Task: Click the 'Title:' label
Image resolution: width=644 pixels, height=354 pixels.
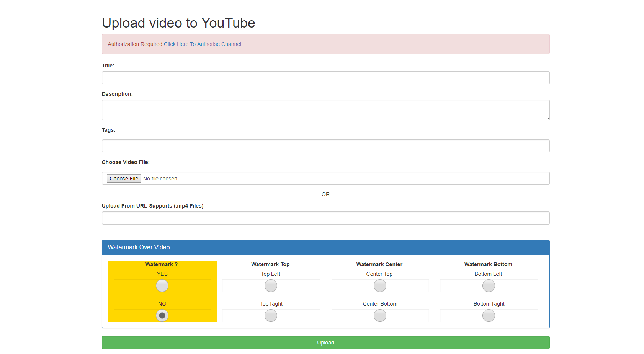Action: pos(108,66)
